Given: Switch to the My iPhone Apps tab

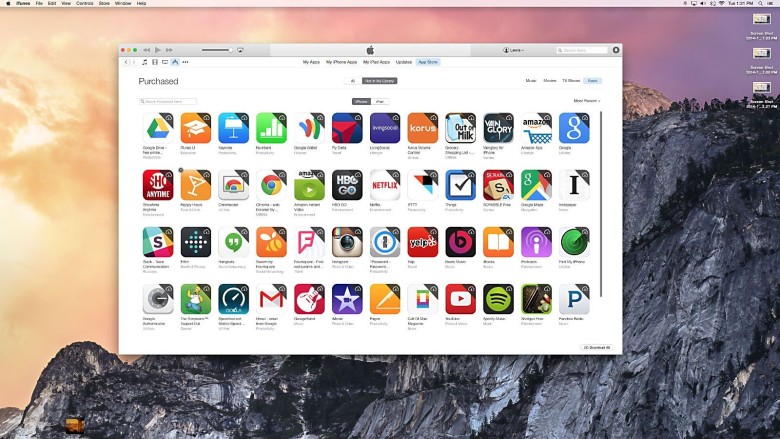Looking at the screenshot, I should point(344,62).
